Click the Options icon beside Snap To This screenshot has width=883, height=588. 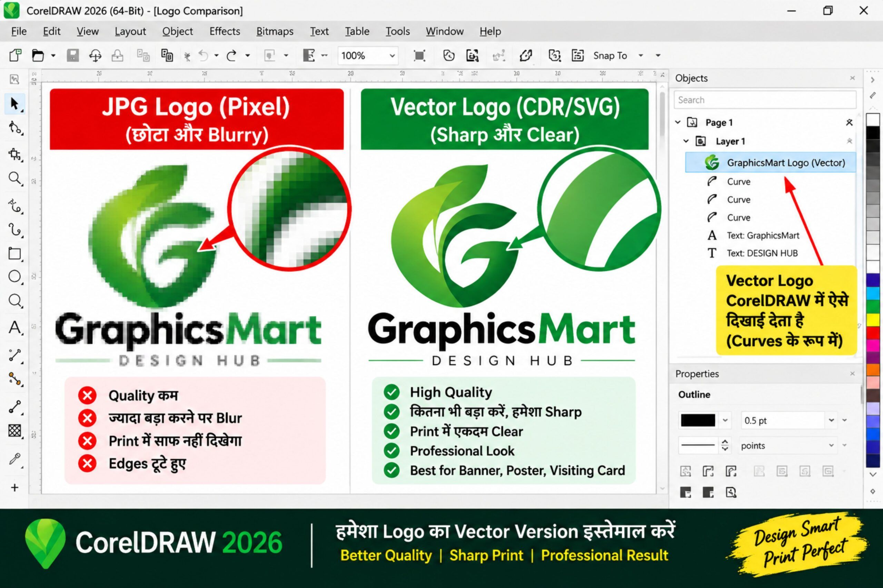(577, 55)
